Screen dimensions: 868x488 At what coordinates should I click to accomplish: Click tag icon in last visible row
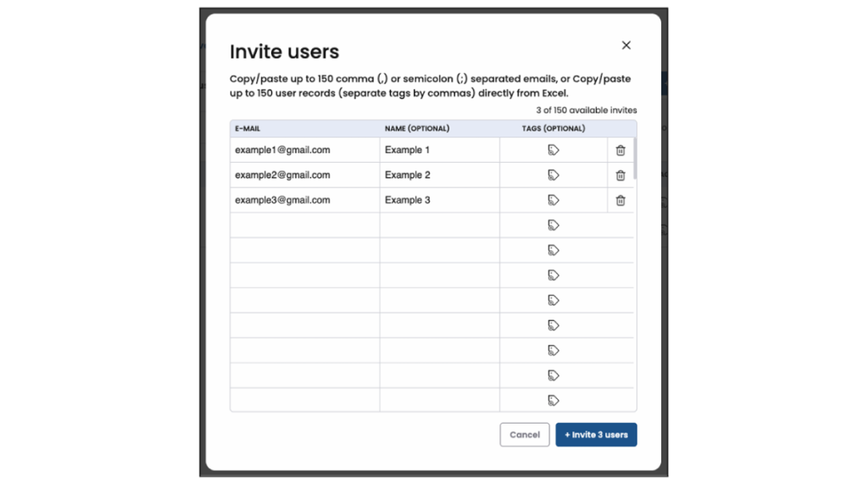554,401
